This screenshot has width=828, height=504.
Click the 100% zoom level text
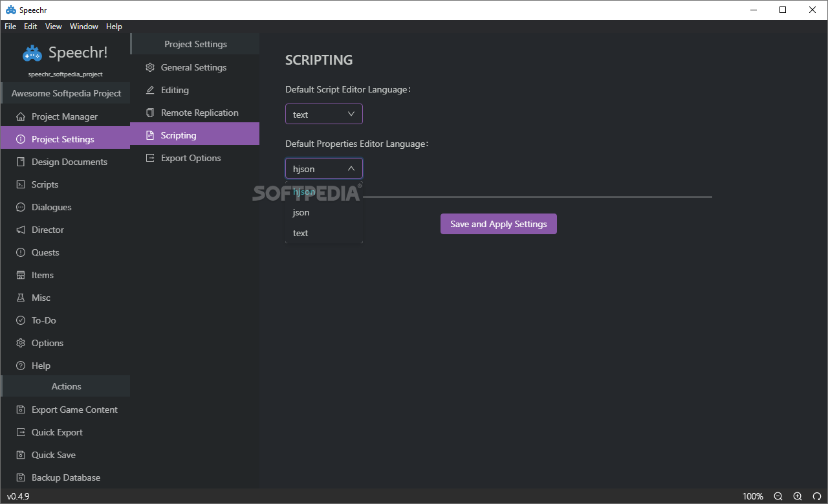tap(753, 496)
